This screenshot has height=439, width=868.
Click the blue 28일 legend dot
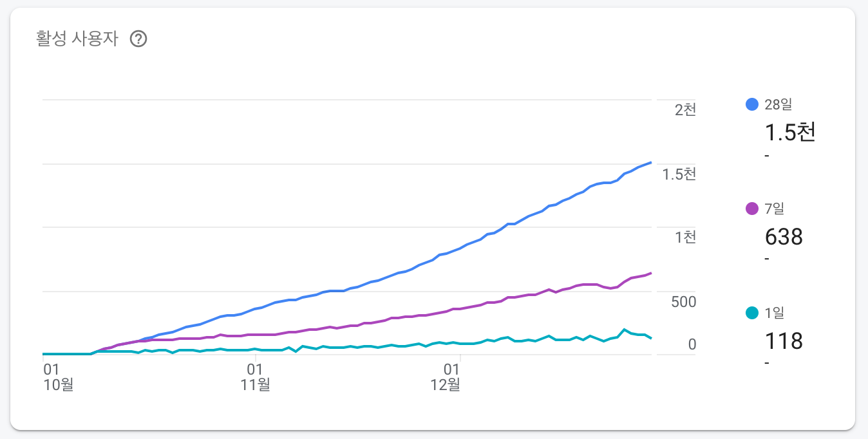(x=751, y=104)
